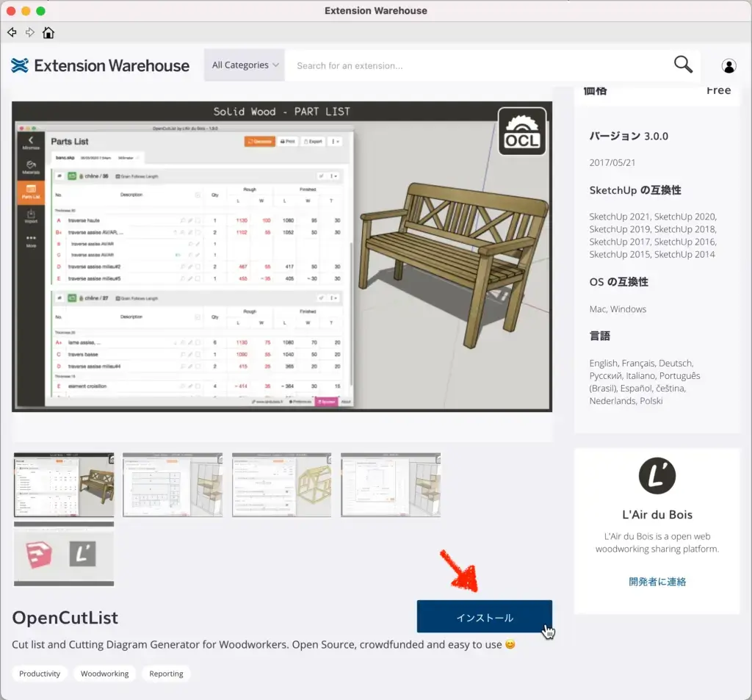Image resolution: width=752 pixels, height=700 pixels.
Task: Click the 開発者に連絡 contact developer link
Action: pyautogui.click(x=657, y=582)
